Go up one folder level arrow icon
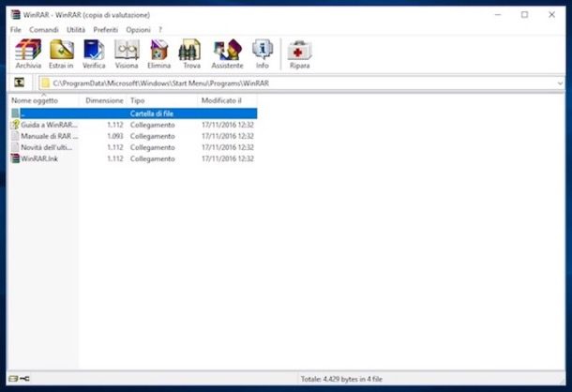The image size is (572, 392). (x=20, y=83)
